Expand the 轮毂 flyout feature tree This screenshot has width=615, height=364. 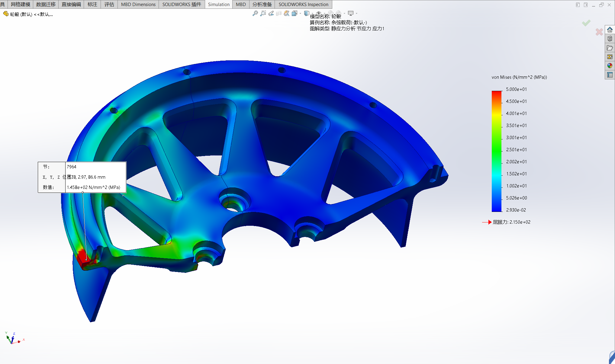(6, 14)
